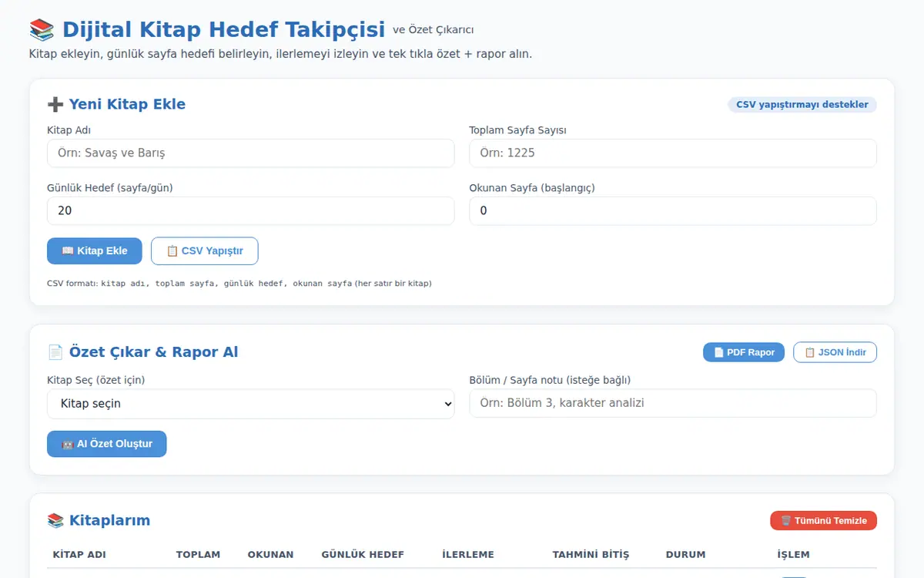Click the TOPLAM column header
This screenshot has height=578, width=924.
point(198,555)
